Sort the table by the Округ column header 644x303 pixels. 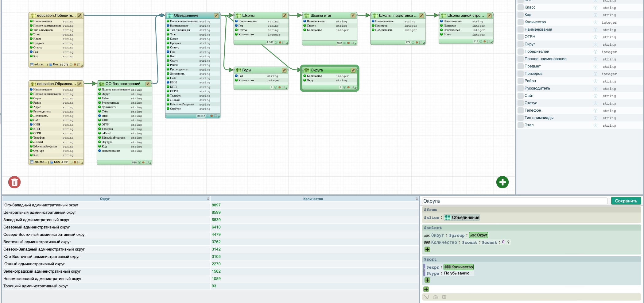tap(105, 199)
